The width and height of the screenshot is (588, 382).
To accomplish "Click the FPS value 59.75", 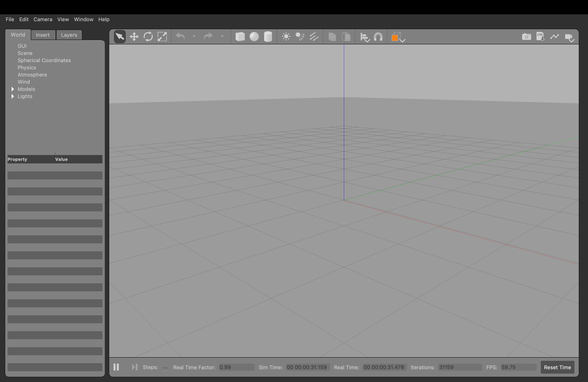I will (519, 367).
